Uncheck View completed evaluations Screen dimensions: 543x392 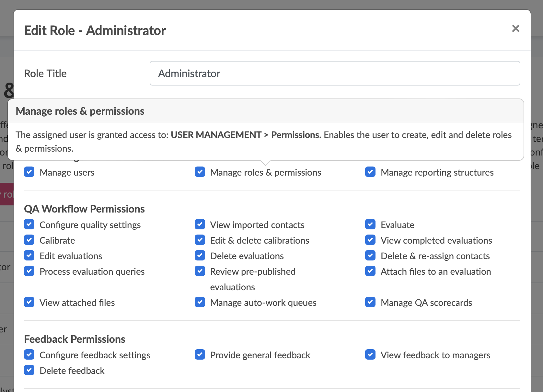(370, 240)
